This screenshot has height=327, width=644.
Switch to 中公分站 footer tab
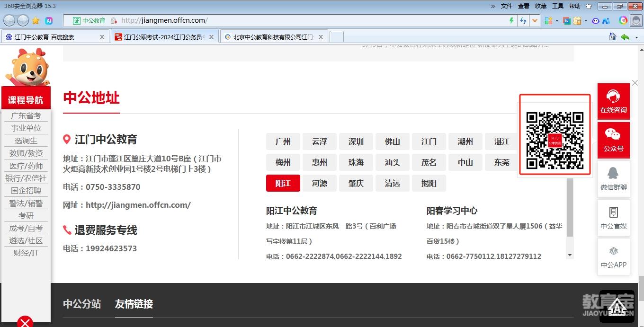tap(82, 304)
